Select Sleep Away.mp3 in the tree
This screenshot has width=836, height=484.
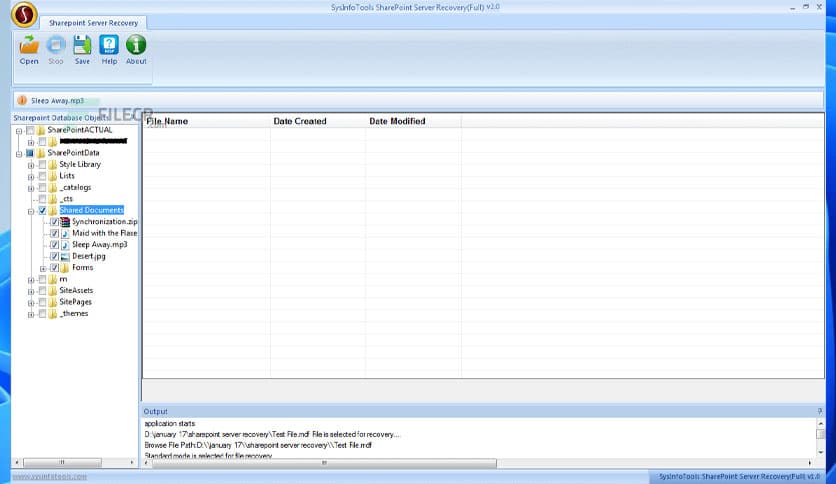tap(100, 244)
